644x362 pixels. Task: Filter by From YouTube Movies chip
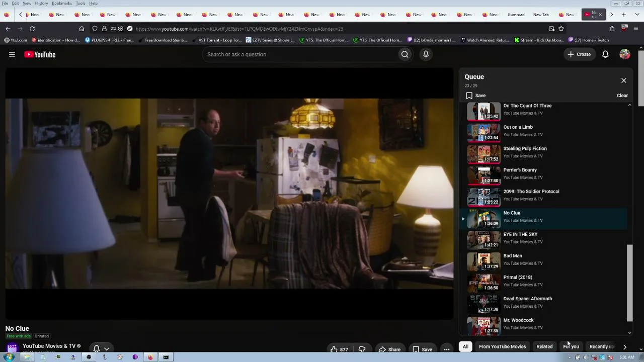click(502, 346)
